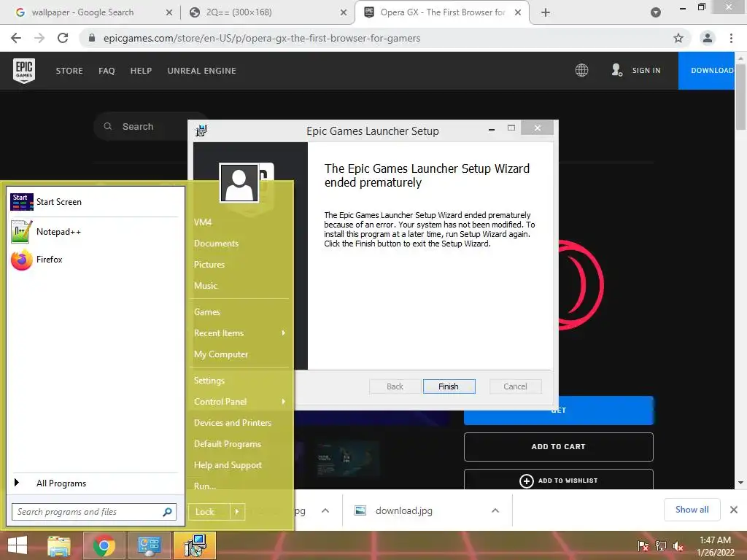Switch to wallpaper Google Search tab
Viewport: 747px width, 560px height.
pyautogui.click(x=82, y=12)
